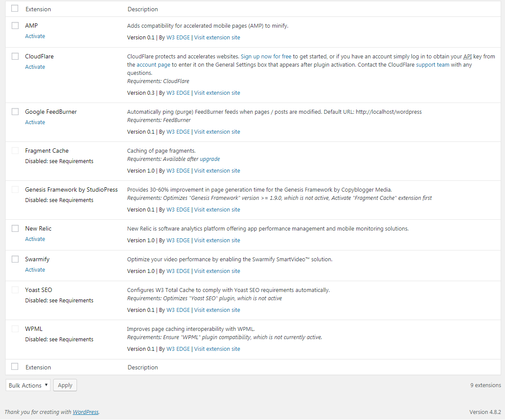Viewport: 505px width, 420px height.
Task: Open the WordPress link in the footer
Action: pos(86,412)
